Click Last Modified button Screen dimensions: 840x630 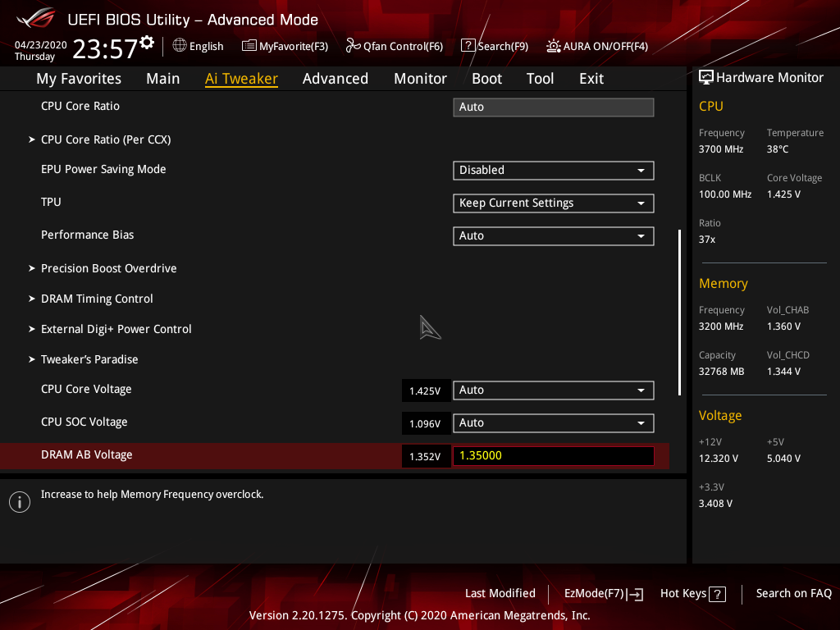point(500,594)
